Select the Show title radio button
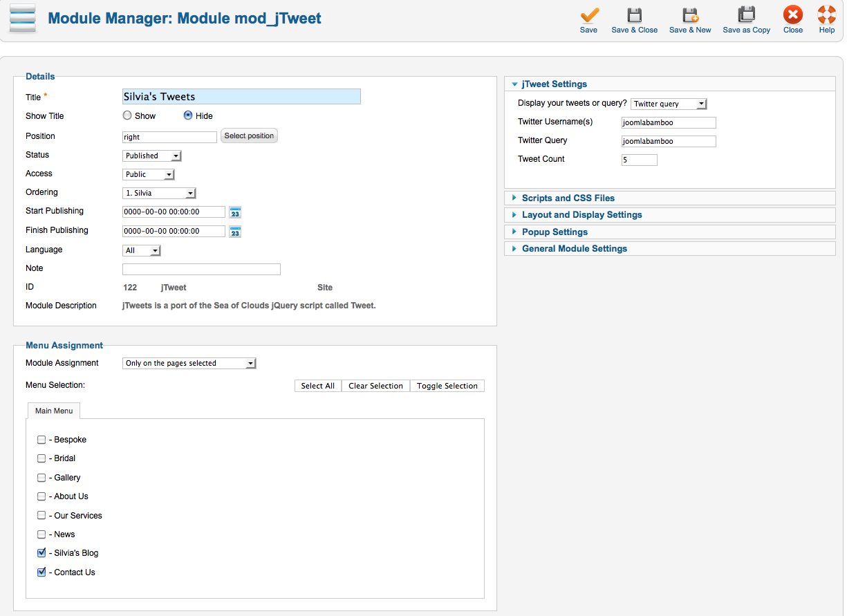The height and width of the screenshot is (616, 847). pyautogui.click(x=127, y=115)
